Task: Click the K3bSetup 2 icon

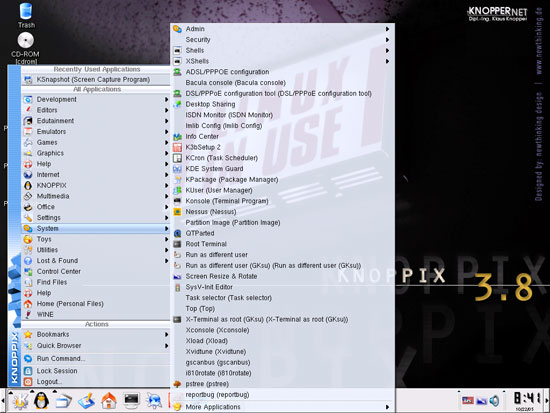Action: pyautogui.click(x=177, y=147)
